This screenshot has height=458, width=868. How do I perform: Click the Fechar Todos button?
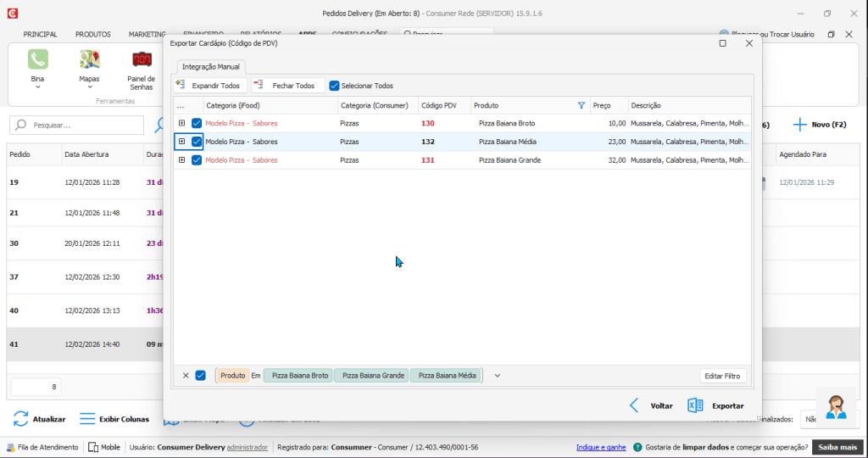click(287, 86)
